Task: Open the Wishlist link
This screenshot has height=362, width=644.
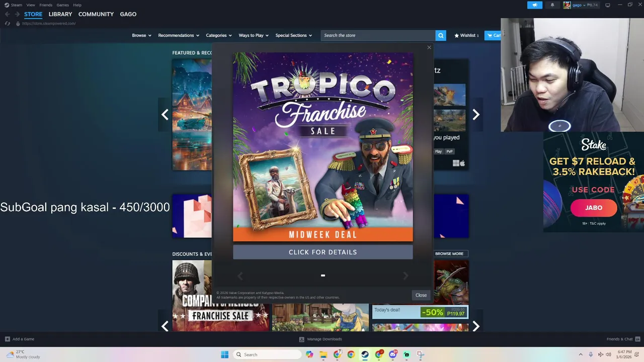Action: pyautogui.click(x=466, y=35)
